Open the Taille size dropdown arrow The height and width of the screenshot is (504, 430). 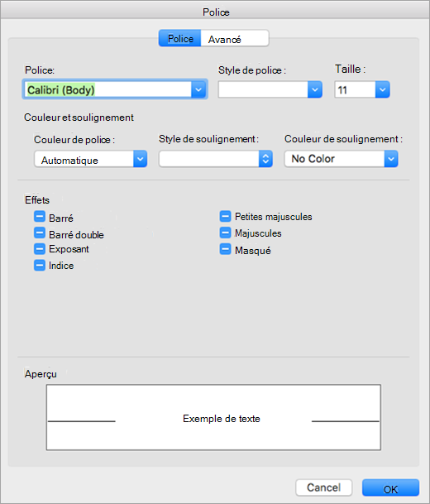pyautogui.click(x=383, y=89)
